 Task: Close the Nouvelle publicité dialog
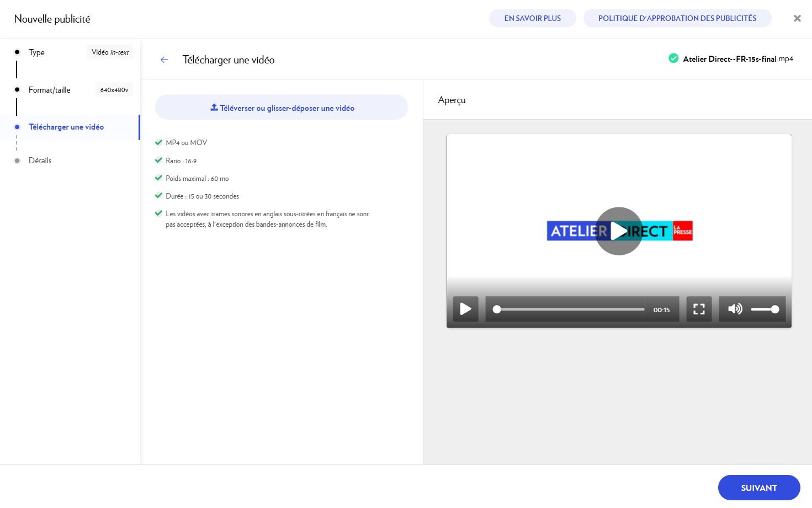(x=797, y=18)
